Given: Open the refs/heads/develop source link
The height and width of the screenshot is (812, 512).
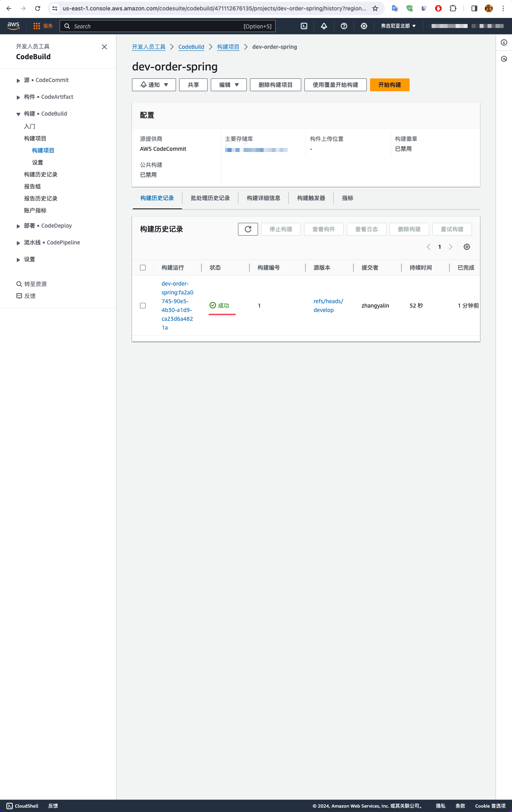Looking at the screenshot, I should 328,306.
